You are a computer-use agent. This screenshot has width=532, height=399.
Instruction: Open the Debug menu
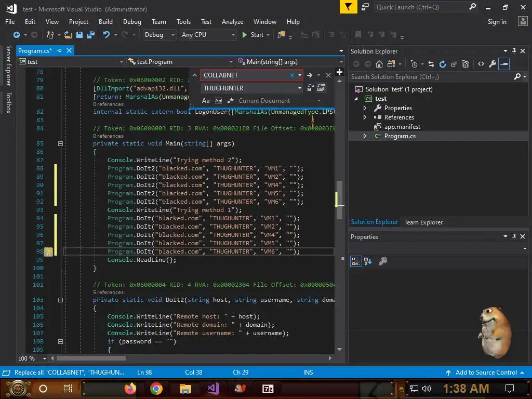(x=132, y=22)
